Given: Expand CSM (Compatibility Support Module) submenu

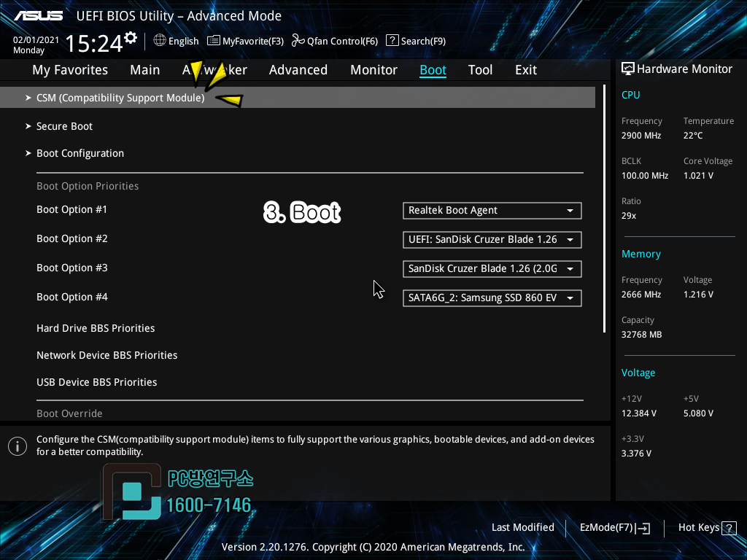Looking at the screenshot, I should [x=298, y=98].
